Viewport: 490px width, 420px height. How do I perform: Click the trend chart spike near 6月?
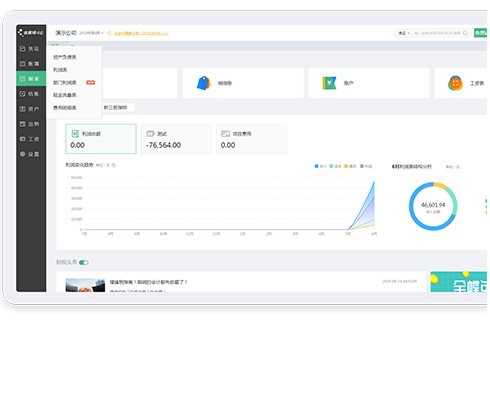click(374, 183)
